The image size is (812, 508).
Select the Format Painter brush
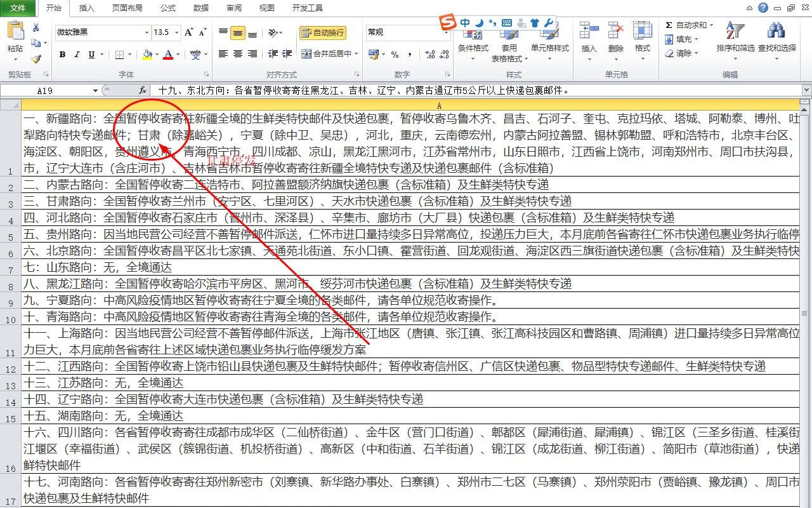tap(36, 59)
